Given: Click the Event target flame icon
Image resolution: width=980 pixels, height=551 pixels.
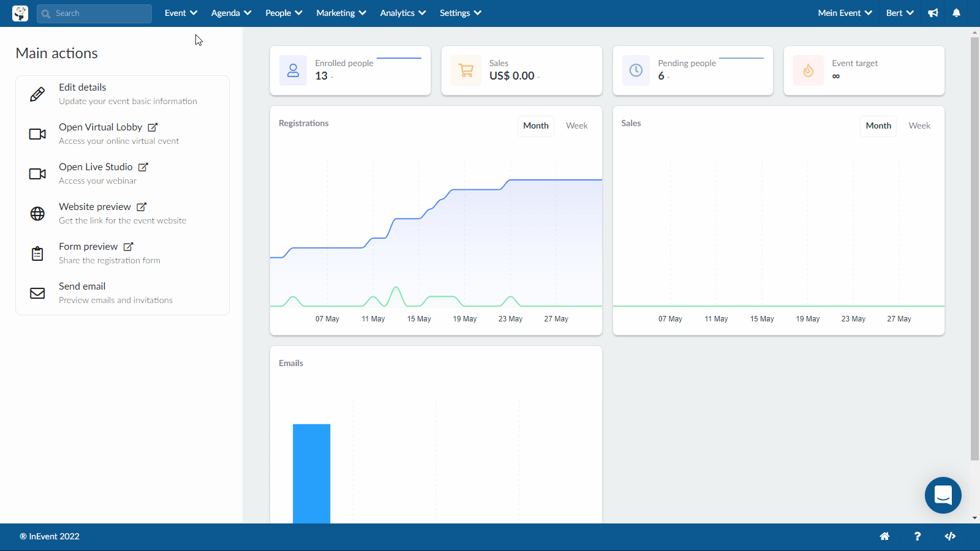Looking at the screenshot, I should [809, 70].
